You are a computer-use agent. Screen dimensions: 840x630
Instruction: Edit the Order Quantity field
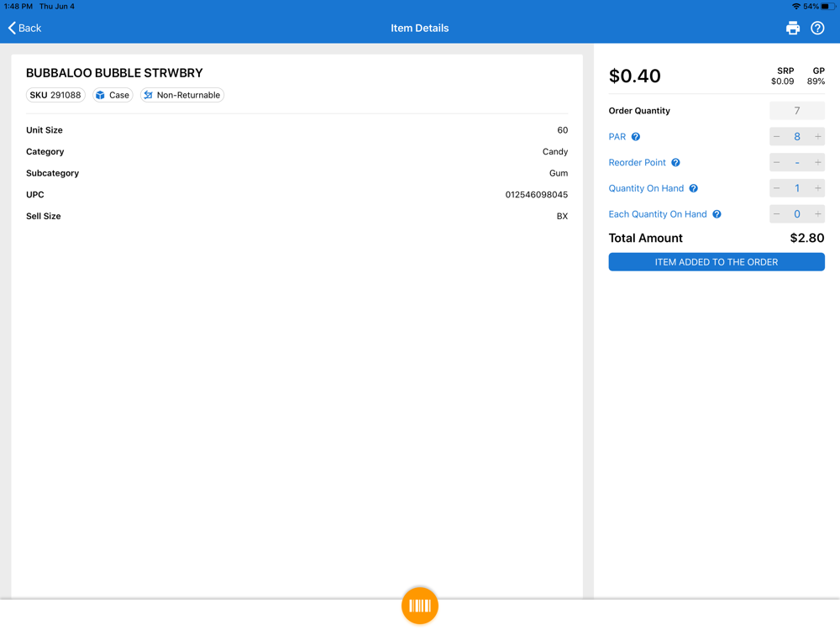click(797, 111)
